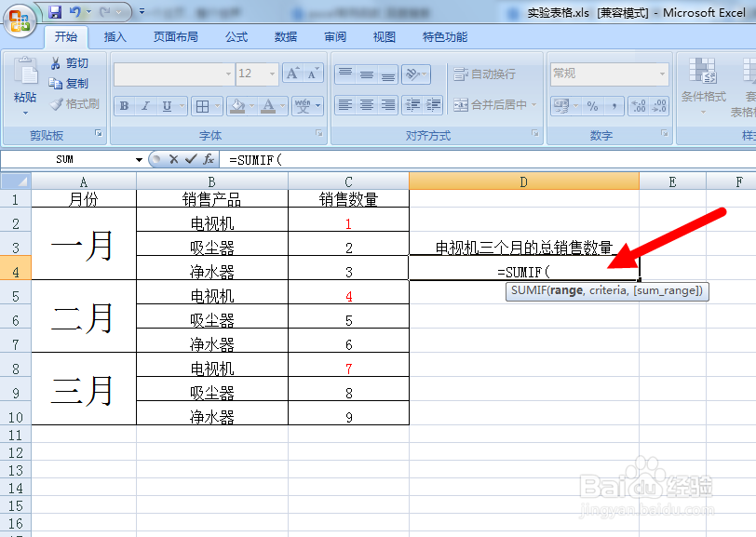Increase the indent
756x537 pixels.
434,105
